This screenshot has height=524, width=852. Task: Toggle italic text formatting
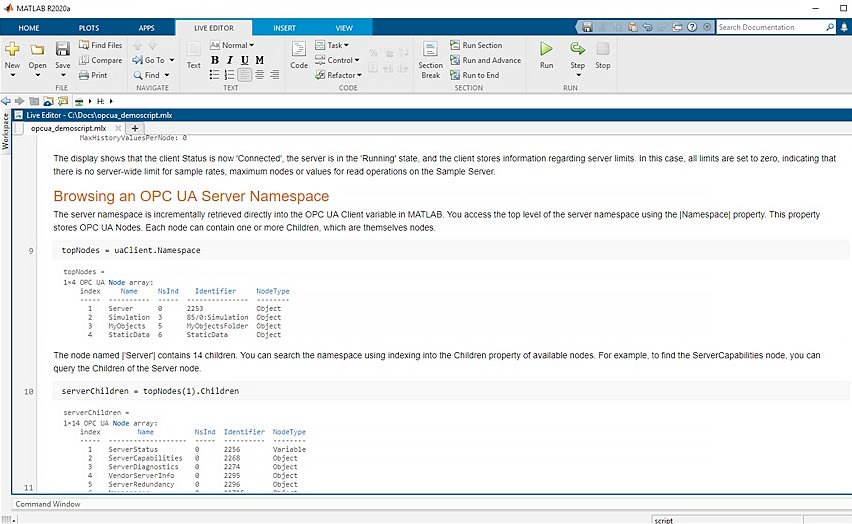pos(230,60)
